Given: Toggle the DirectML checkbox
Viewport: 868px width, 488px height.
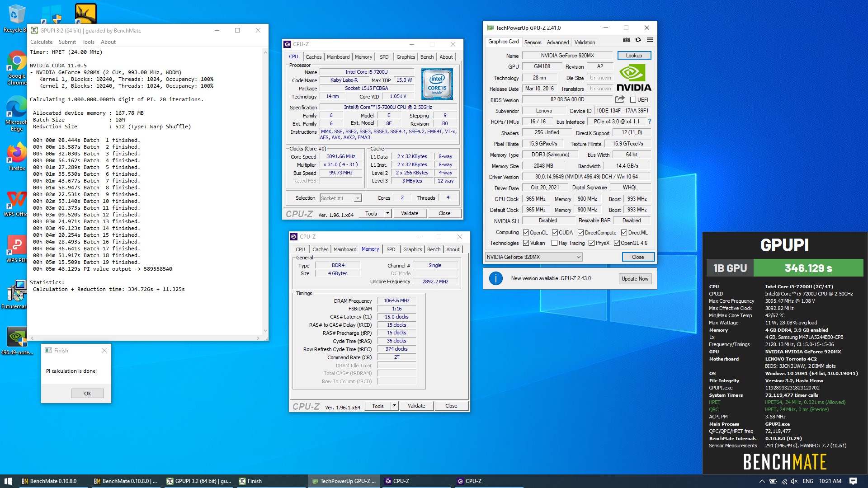Looking at the screenshot, I should coord(624,233).
